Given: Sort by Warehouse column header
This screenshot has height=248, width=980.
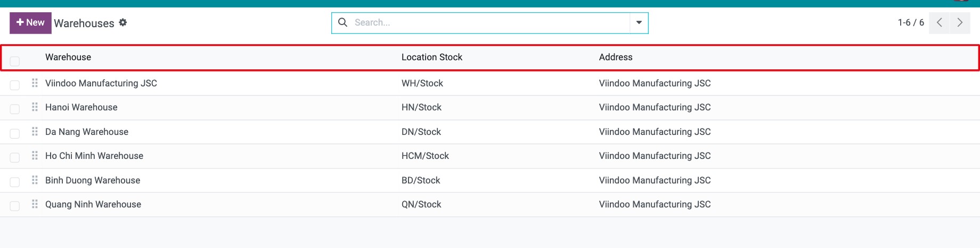Looking at the screenshot, I should point(68,57).
